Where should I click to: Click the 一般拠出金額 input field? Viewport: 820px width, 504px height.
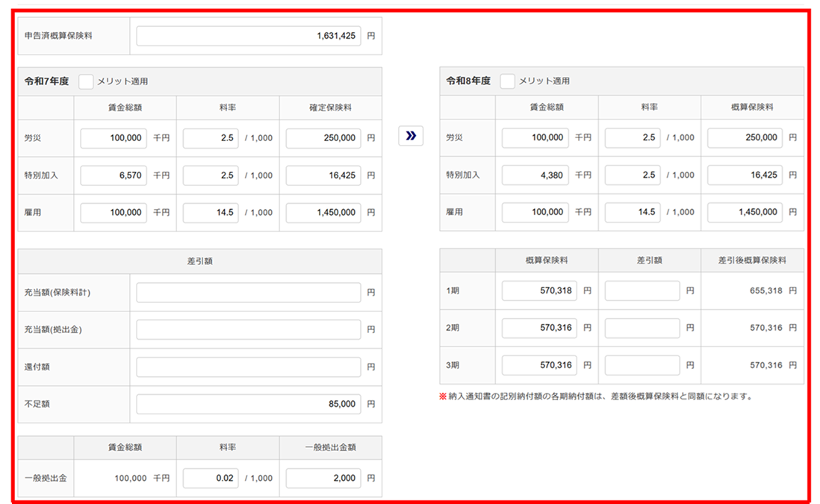[323, 478]
